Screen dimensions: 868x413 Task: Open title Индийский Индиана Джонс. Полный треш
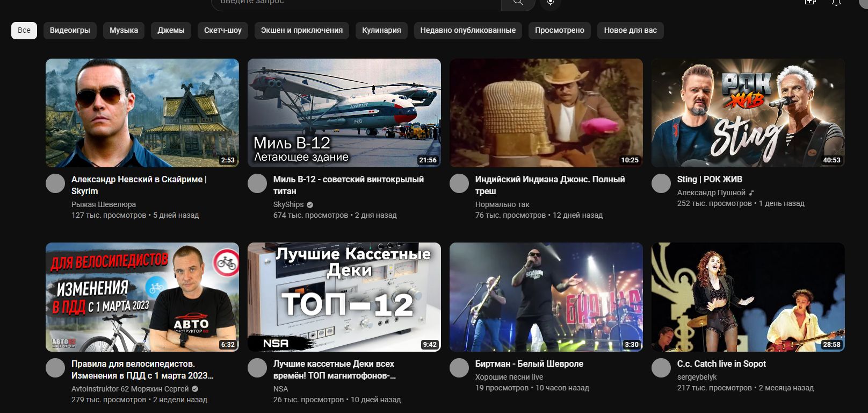pyautogui.click(x=550, y=185)
